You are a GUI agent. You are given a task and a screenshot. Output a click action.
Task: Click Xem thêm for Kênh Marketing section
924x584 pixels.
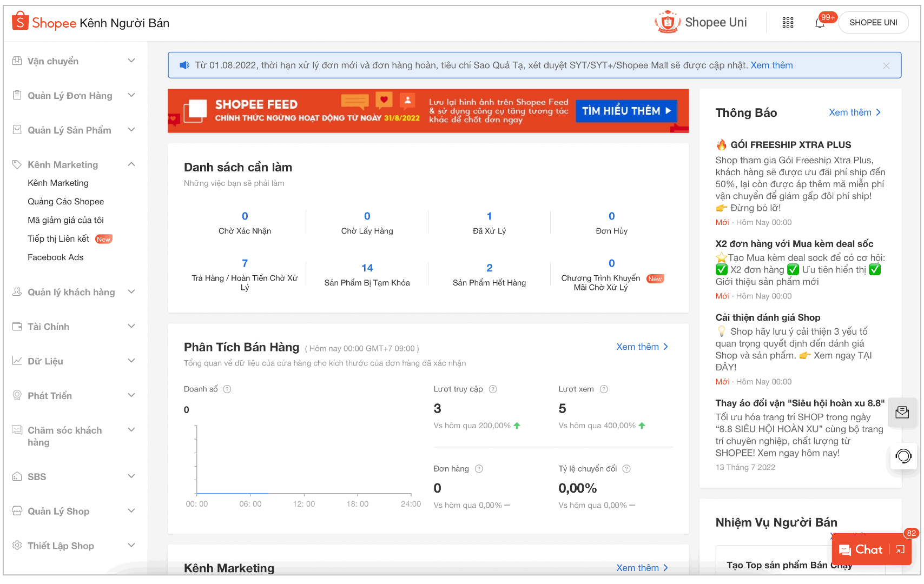642,568
